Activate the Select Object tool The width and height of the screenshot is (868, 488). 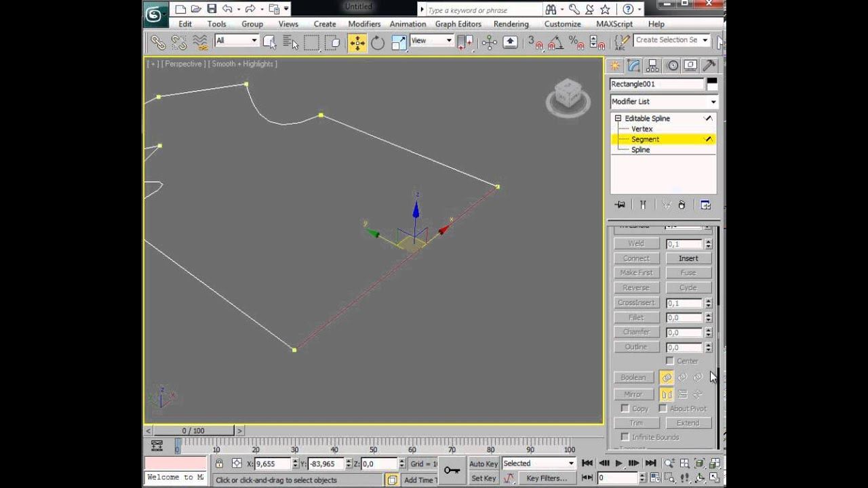pyautogui.click(x=270, y=43)
